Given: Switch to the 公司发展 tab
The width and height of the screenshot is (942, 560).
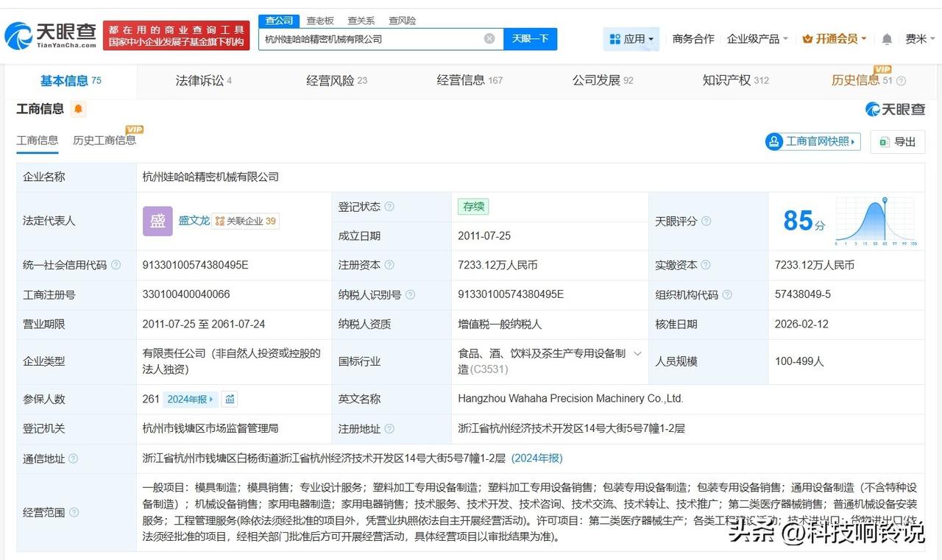Looking at the screenshot, I should click(x=603, y=81).
